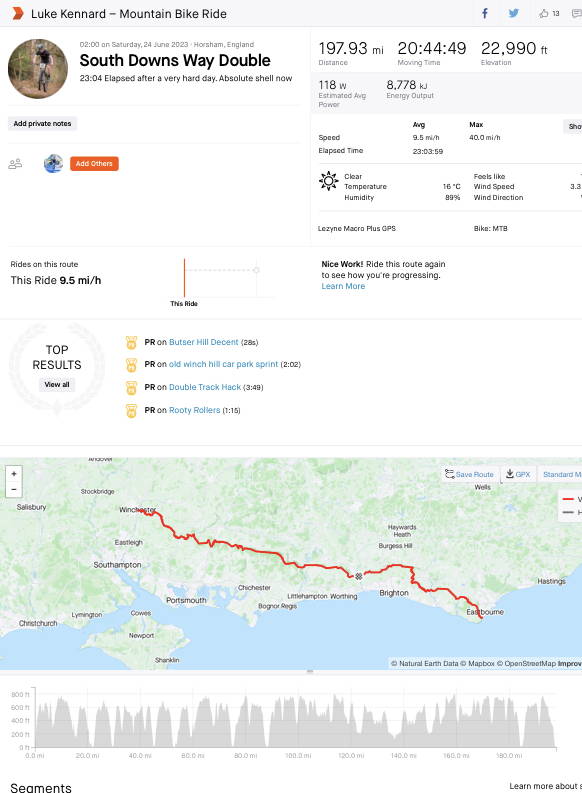Open Luke Kennard's profile photo
582x793 pixels.
point(38,68)
